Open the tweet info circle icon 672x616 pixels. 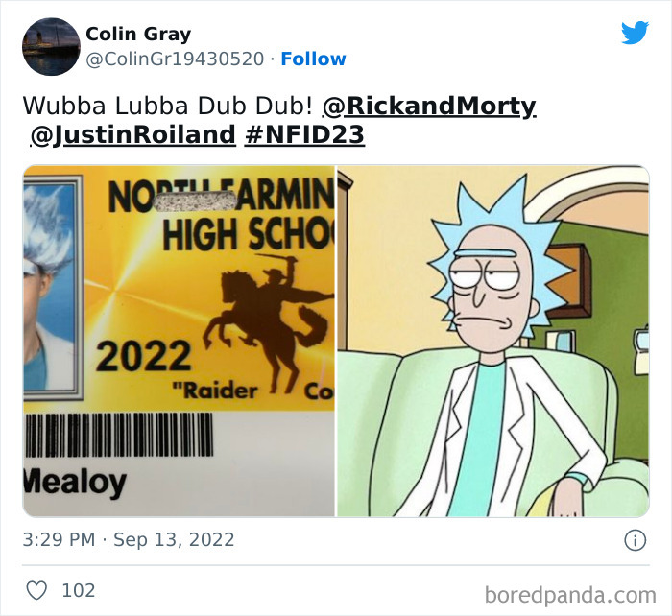(635, 540)
